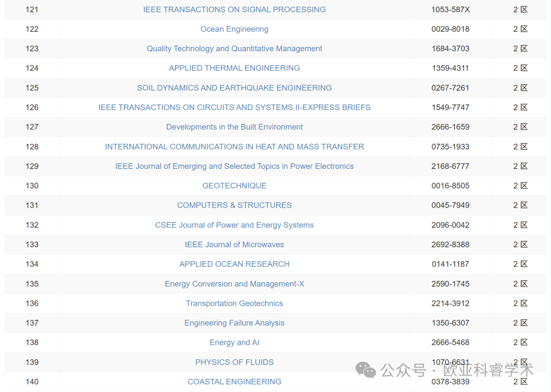The height and width of the screenshot is (392, 551).
Task: Open IEEE Journal of Microwaves link
Action: [x=234, y=245]
